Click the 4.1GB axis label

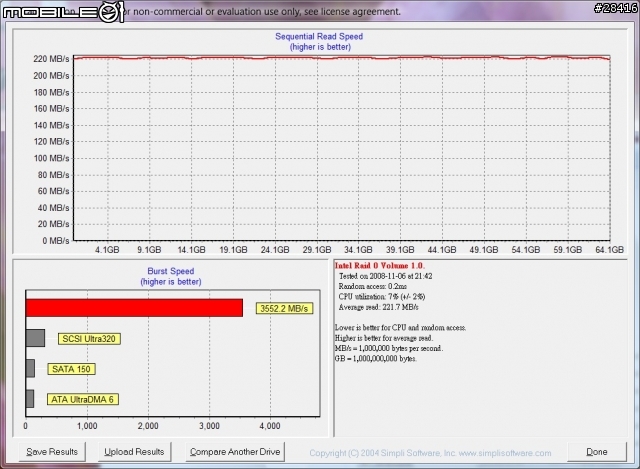point(107,250)
